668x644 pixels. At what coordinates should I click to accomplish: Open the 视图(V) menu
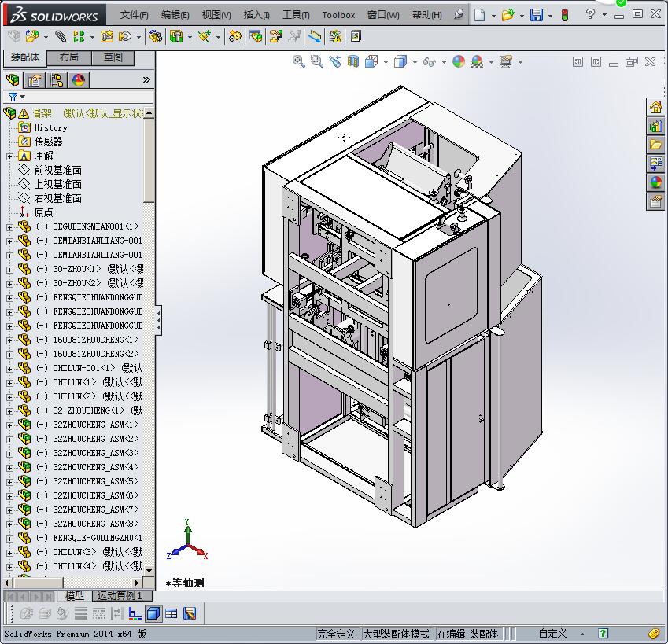point(216,15)
